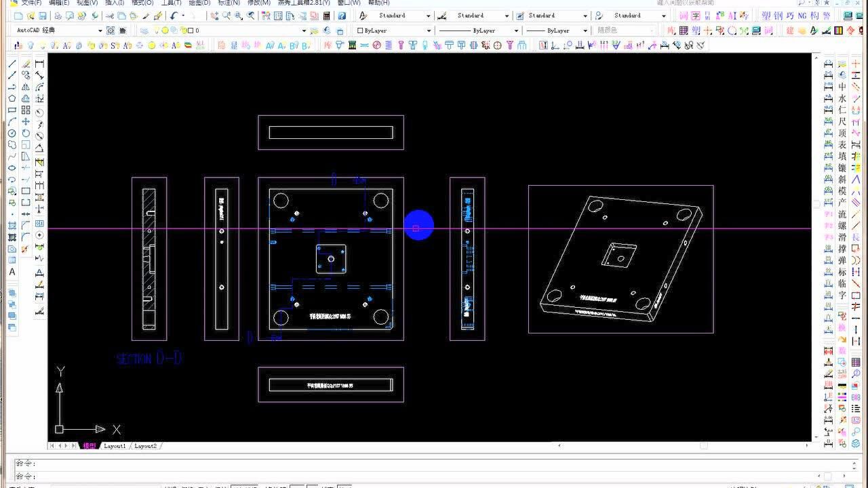
Task: Open the calculator from the standard toolbar
Action: point(327,16)
